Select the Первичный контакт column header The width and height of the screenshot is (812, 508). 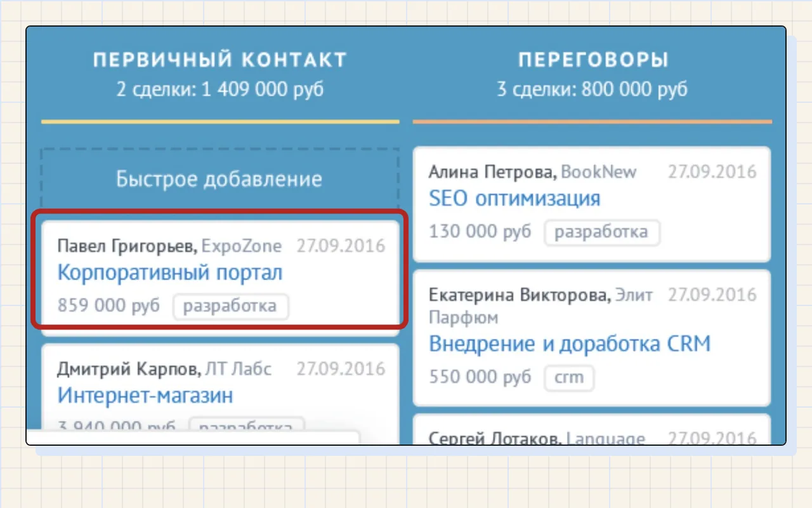coord(220,60)
